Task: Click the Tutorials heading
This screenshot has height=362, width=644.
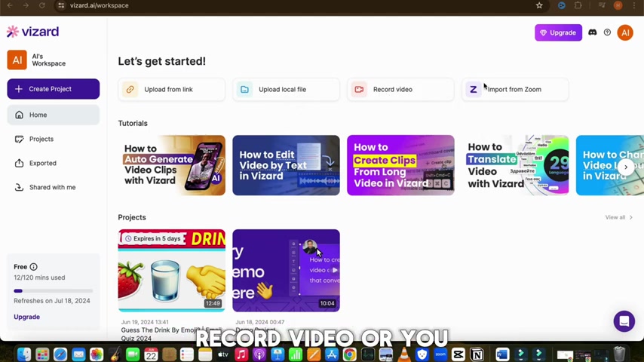Action: [133, 123]
